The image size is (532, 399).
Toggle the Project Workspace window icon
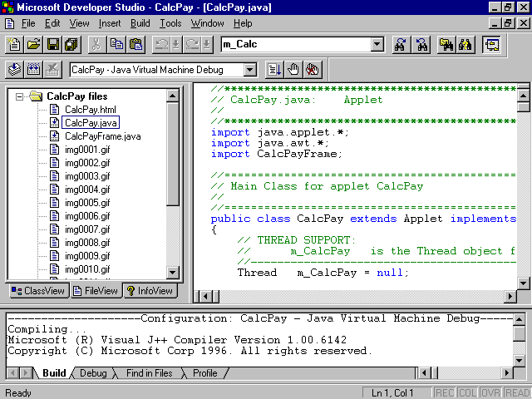coord(491,44)
